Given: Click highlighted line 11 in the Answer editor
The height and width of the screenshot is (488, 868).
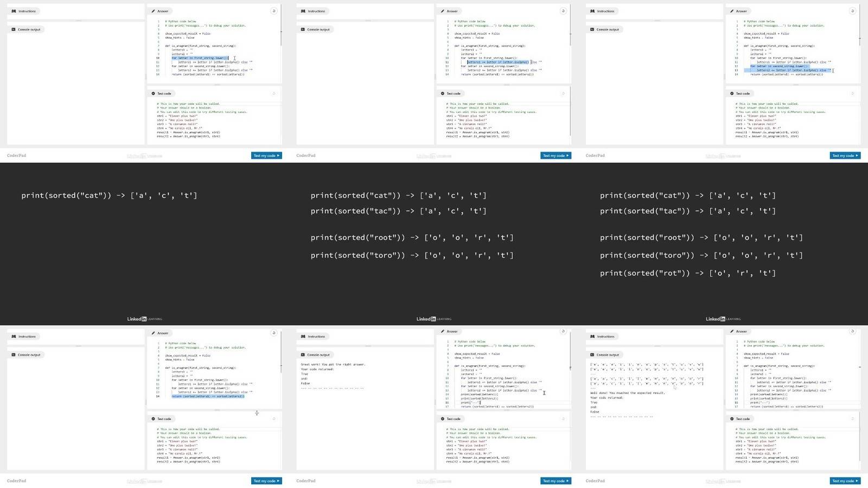Looking at the screenshot, I should pos(497,62).
